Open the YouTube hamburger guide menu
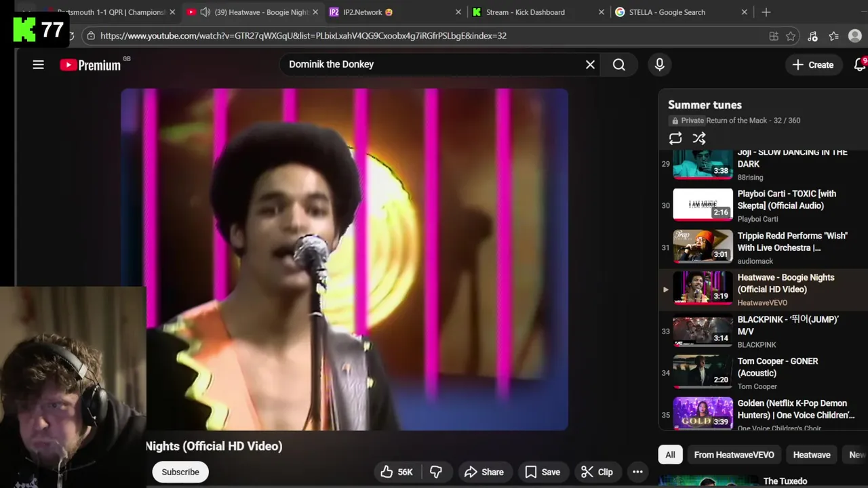 coord(38,64)
